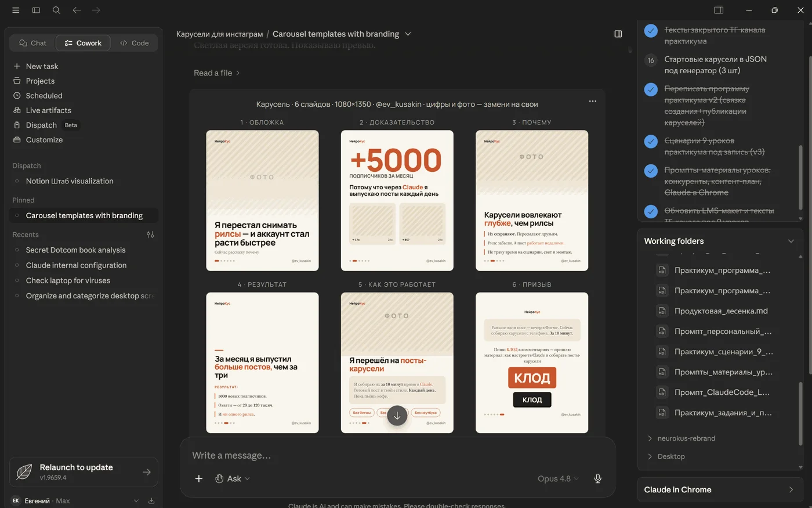This screenshot has height=508, width=812.
Task: Open search with the magnifier icon
Action: click(x=56, y=10)
